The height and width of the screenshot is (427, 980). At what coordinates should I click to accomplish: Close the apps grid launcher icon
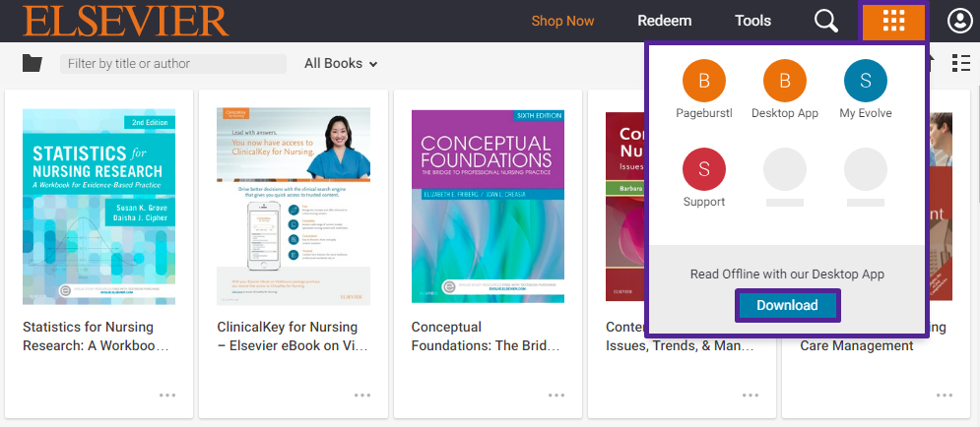(x=893, y=21)
